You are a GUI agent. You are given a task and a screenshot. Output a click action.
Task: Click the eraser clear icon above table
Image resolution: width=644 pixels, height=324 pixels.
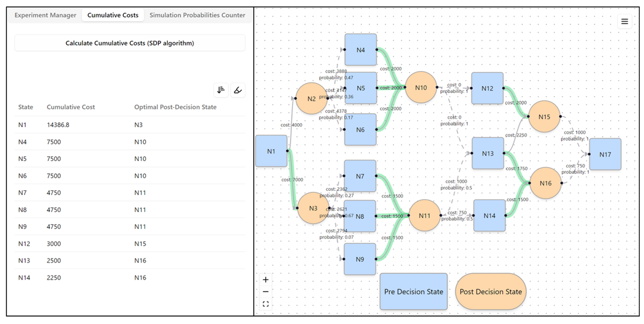click(237, 90)
